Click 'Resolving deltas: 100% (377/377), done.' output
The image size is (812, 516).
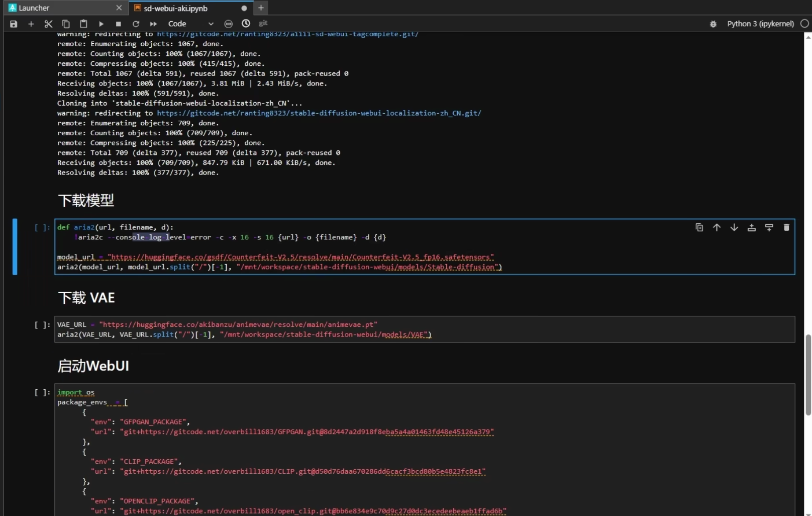point(138,173)
